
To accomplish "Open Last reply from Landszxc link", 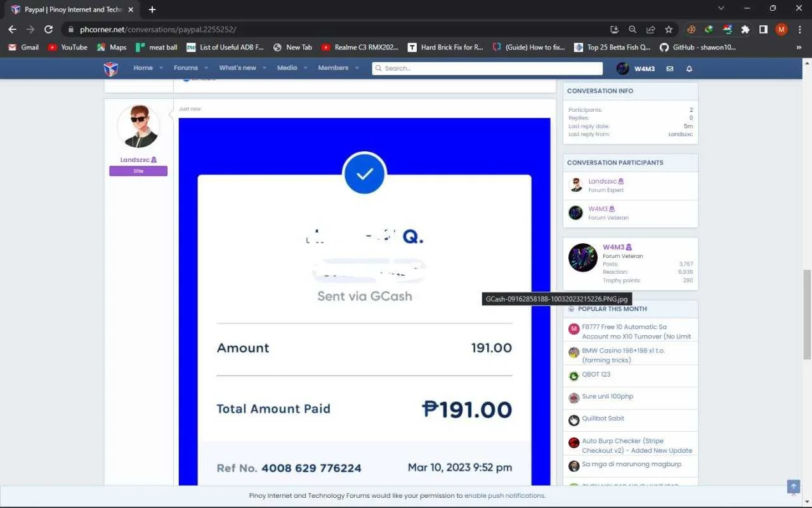I will tap(680, 135).
